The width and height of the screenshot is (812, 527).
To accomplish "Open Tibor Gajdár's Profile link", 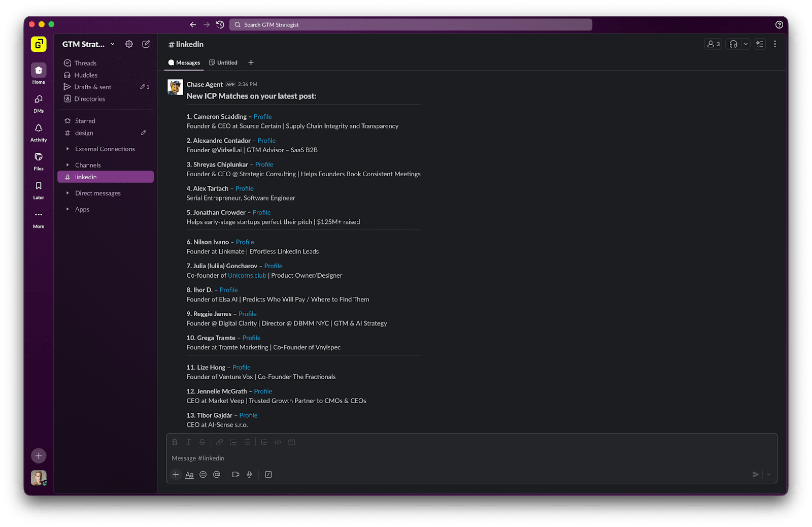I will click(x=248, y=415).
